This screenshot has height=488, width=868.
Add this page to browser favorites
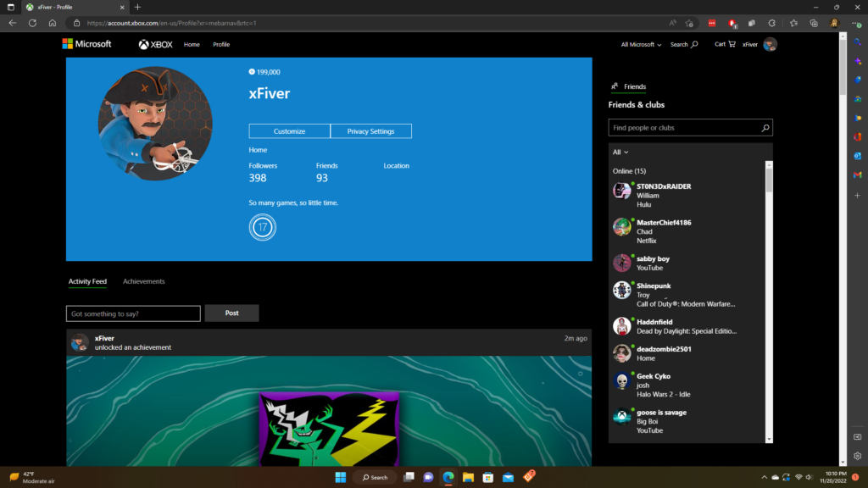click(690, 23)
